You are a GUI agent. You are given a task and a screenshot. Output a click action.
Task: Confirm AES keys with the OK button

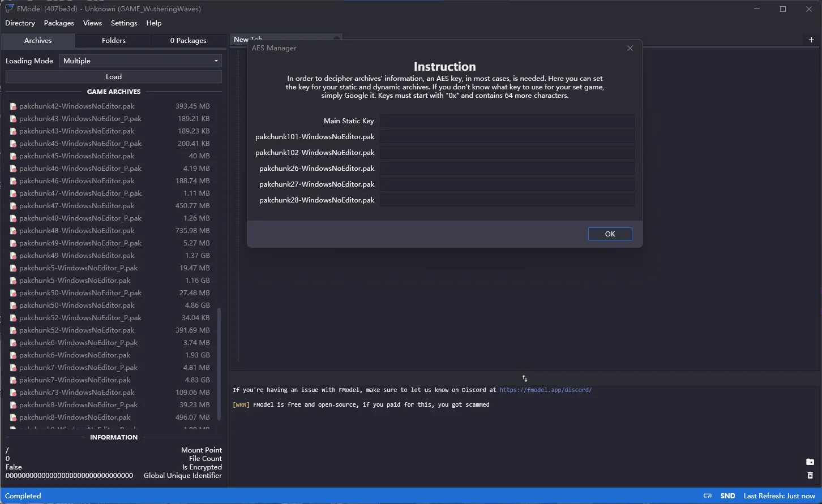(610, 234)
